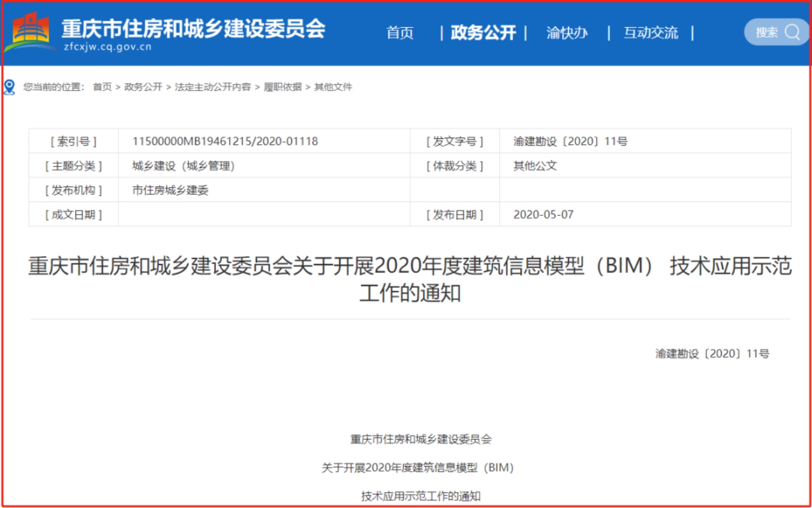Click the site title 重庆市住房和城乡建设委员会

click(193, 27)
